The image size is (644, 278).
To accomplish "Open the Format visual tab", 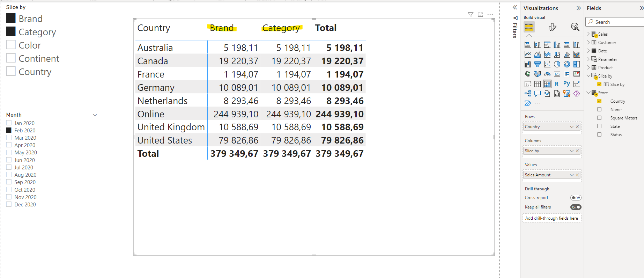I will click(x=552, y=27).
